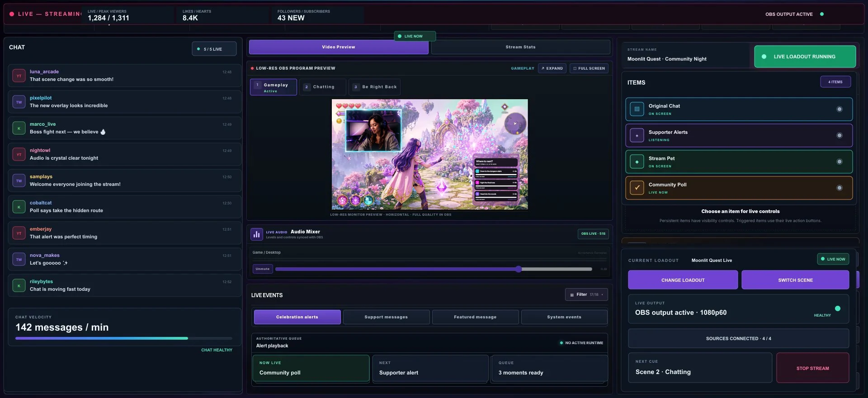Switch to the Video Preview tab
This screenshot has width=868, height=398.
(x=339, y=47)
